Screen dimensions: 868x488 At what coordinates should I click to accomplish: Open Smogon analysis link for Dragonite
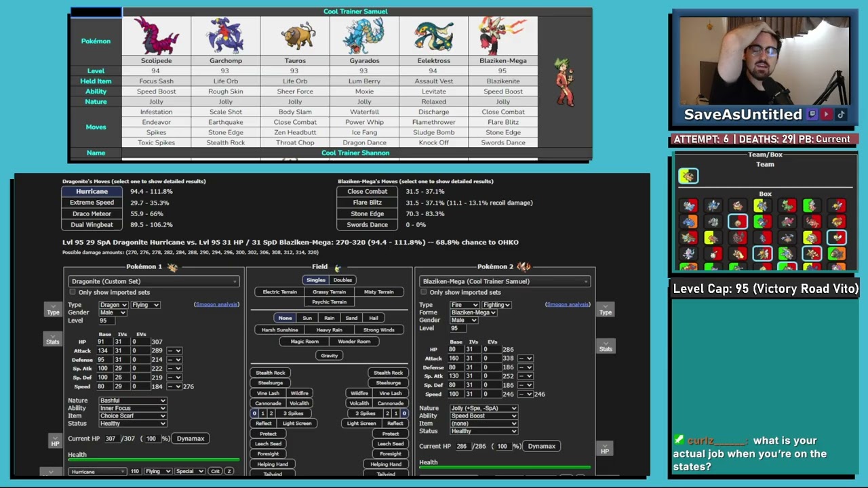pyautogui.click(x=216, y=304)
